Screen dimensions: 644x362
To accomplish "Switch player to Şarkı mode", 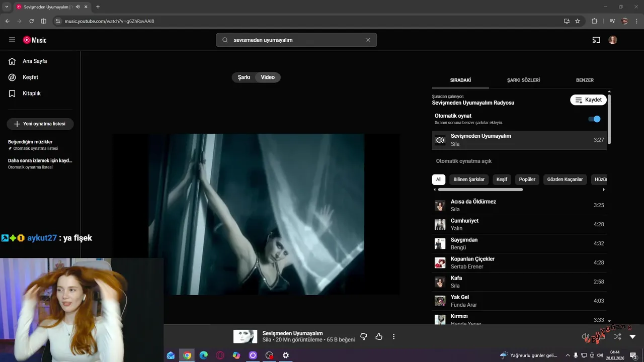I will point(244,77).
